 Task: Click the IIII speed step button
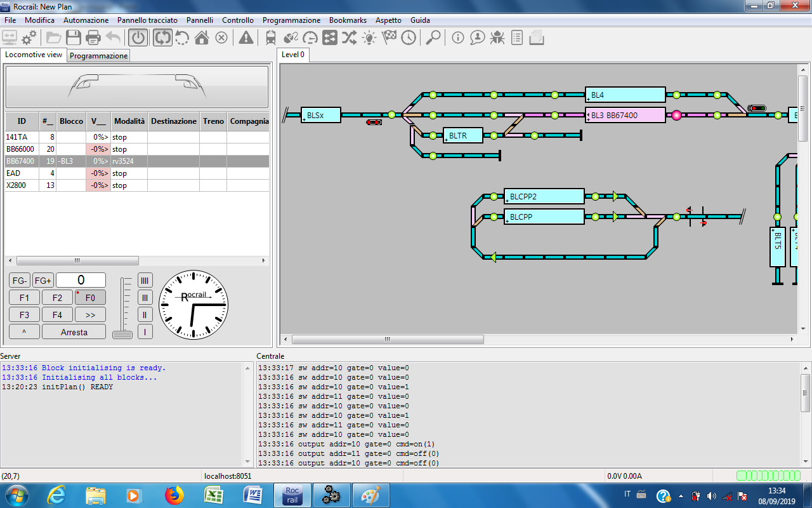click(145, 280)
